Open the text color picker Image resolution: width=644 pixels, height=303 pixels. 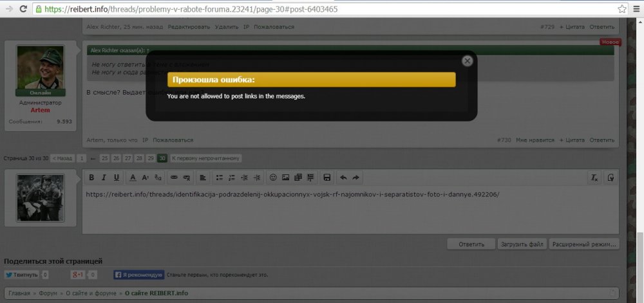pos(133,178)
